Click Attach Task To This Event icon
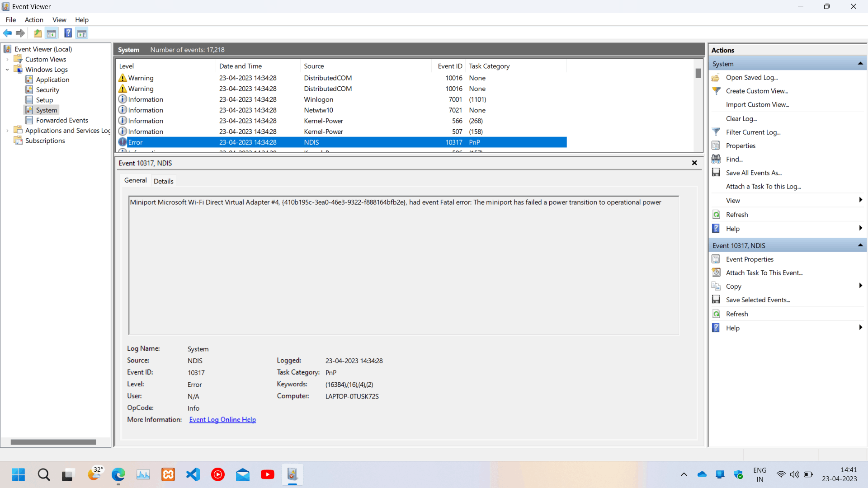The width and height of the screenshot is (868, 488). 716,272
